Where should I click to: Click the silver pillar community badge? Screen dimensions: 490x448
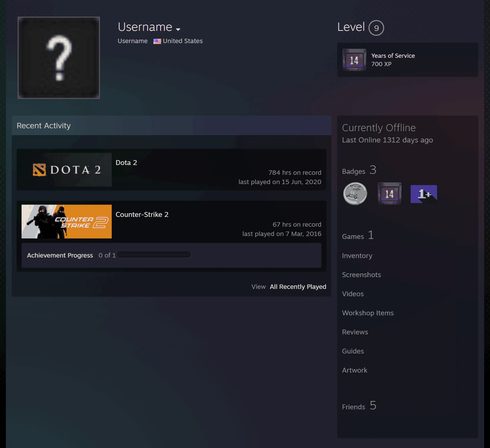[355, 194]
